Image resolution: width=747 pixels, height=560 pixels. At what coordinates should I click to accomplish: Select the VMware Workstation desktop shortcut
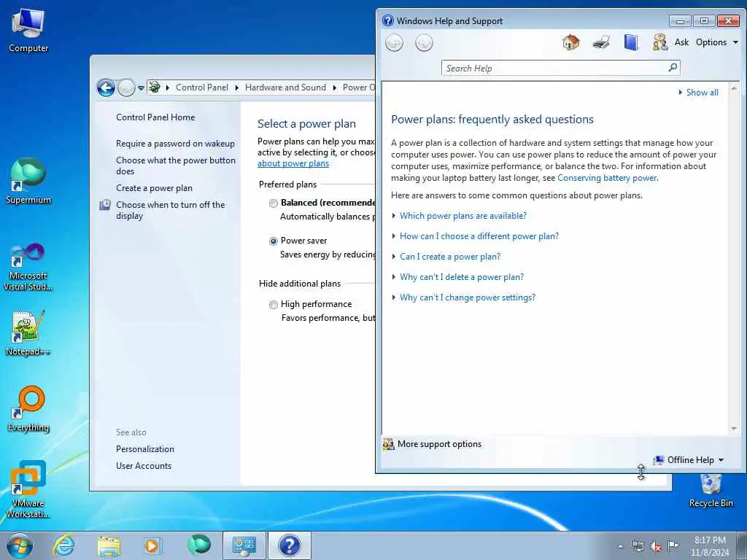coord(28,489)
